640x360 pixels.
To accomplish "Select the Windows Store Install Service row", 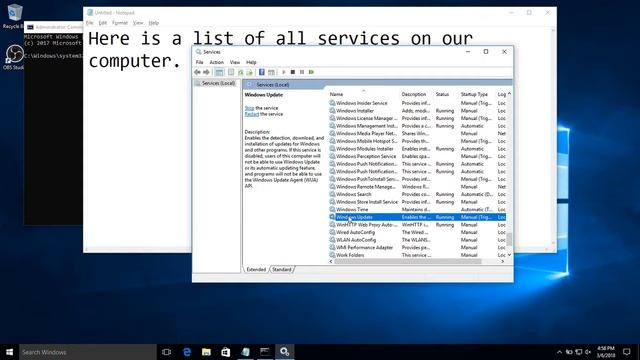I will point(418,202).
